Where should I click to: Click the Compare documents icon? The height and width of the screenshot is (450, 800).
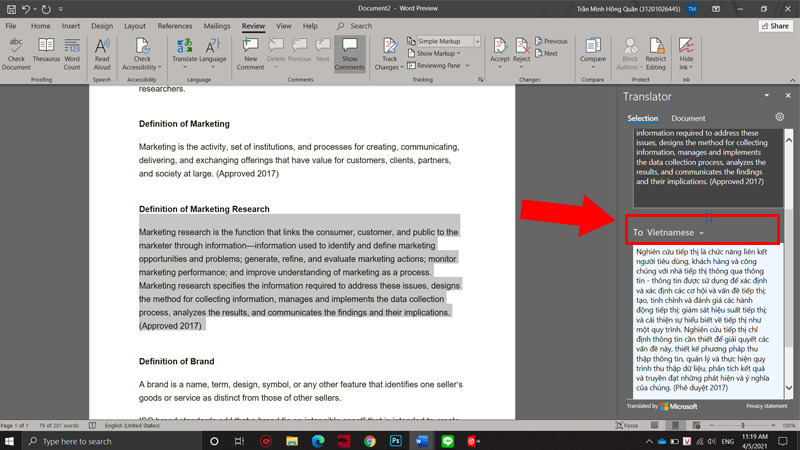pos(593,50)
